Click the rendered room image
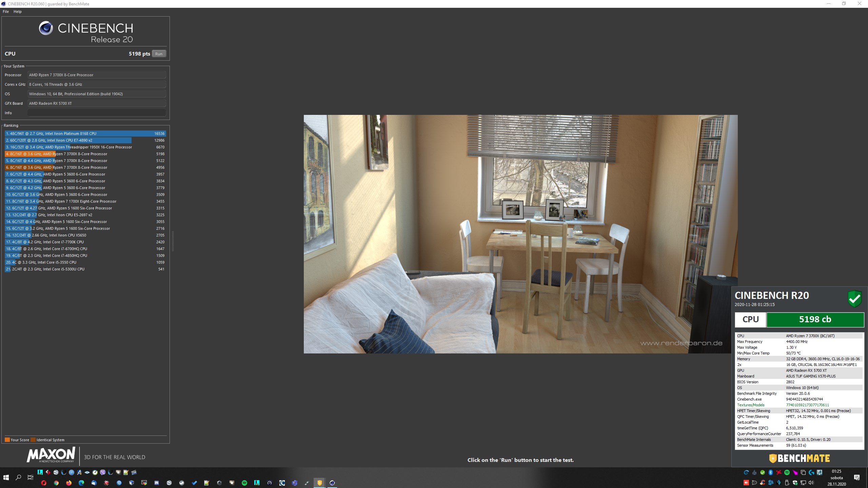Image resolution: width=868 pixels, height=488 pixels. tap(520, 234)
